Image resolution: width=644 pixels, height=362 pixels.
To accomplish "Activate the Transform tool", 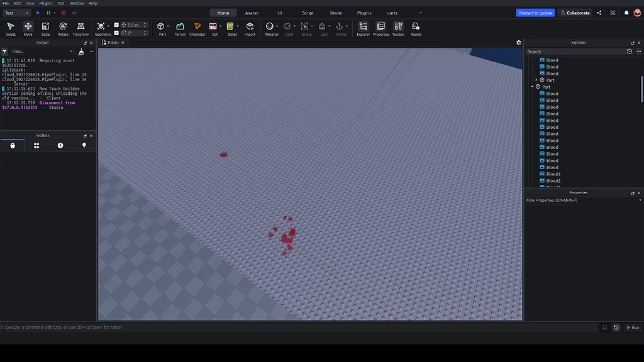I will point(81,29).
